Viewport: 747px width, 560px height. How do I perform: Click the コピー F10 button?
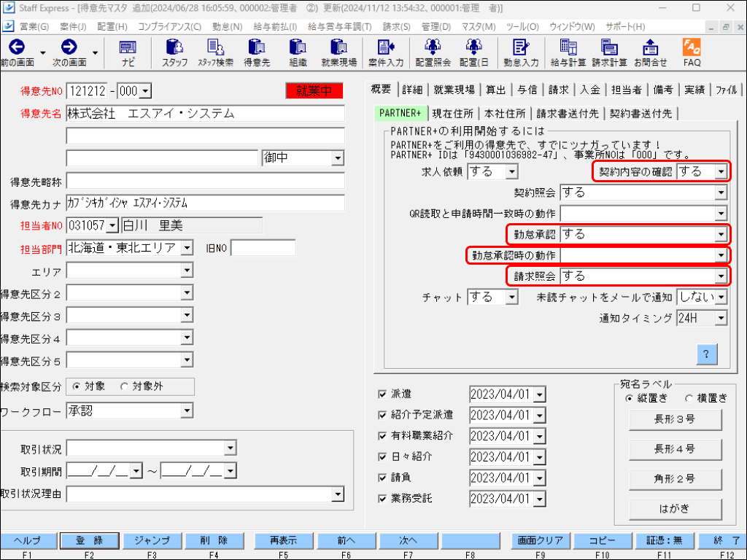602,540
